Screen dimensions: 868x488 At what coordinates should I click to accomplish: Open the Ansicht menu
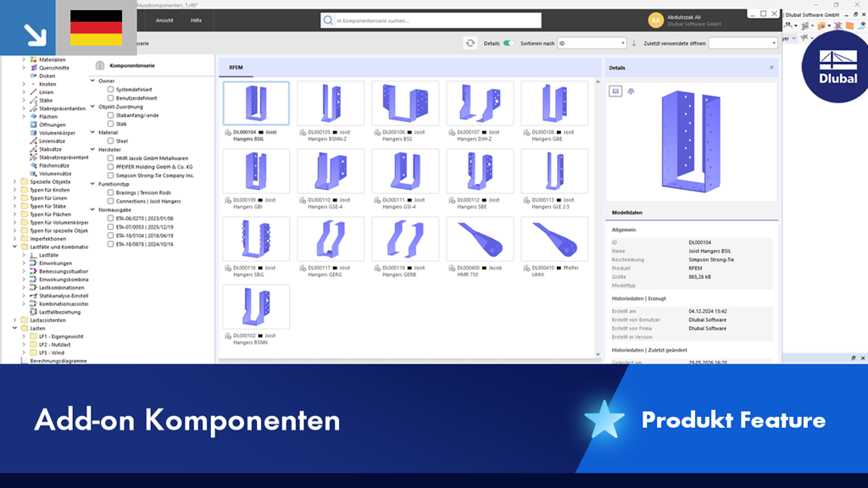[164, 20]
